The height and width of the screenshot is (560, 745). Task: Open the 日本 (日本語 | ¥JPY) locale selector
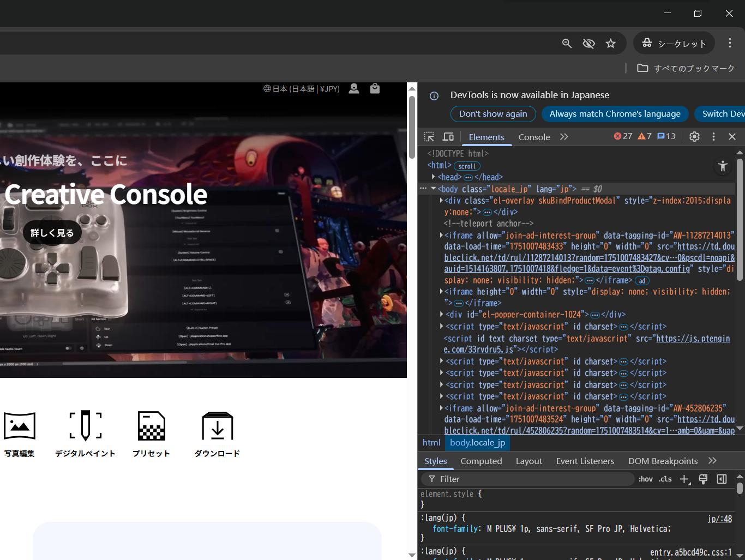(x=302, y=88)
